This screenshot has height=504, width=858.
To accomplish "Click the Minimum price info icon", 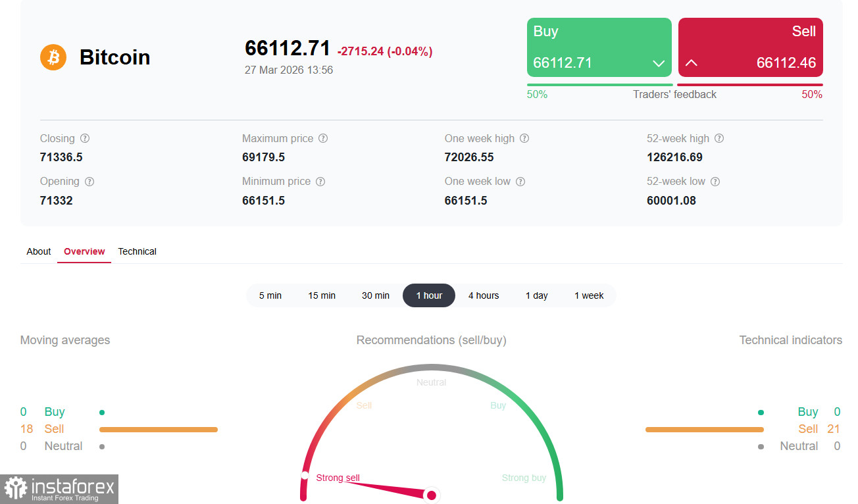I will [320, 181].
